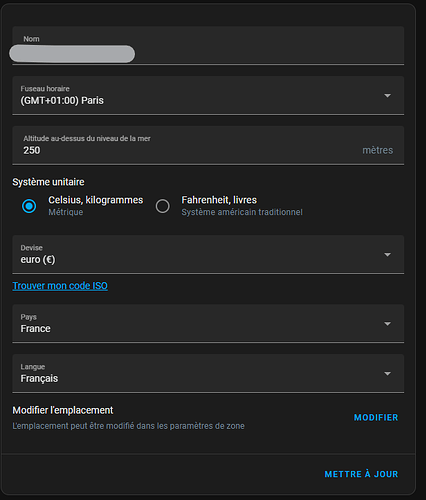The image size is (426, 500).
Task: Open the Langue dropdown showing Français
Action: pos(208,373)
